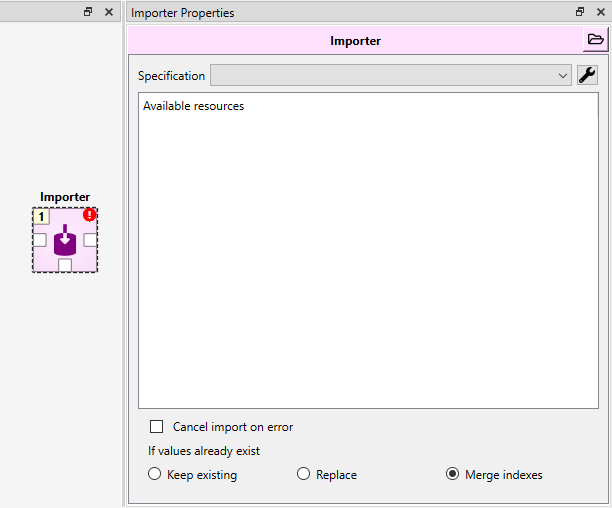Close the left design view panel
Viewport: 612px width, 508px height.
point(109,12)
